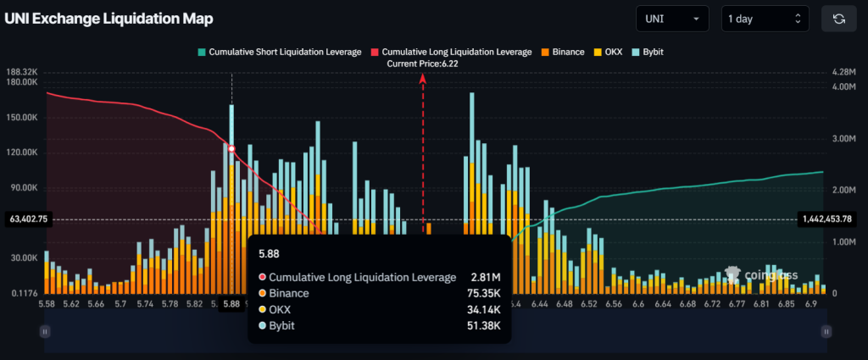Toggle Cumulative Short Liquidation Leverage legend series

[280, 52]
